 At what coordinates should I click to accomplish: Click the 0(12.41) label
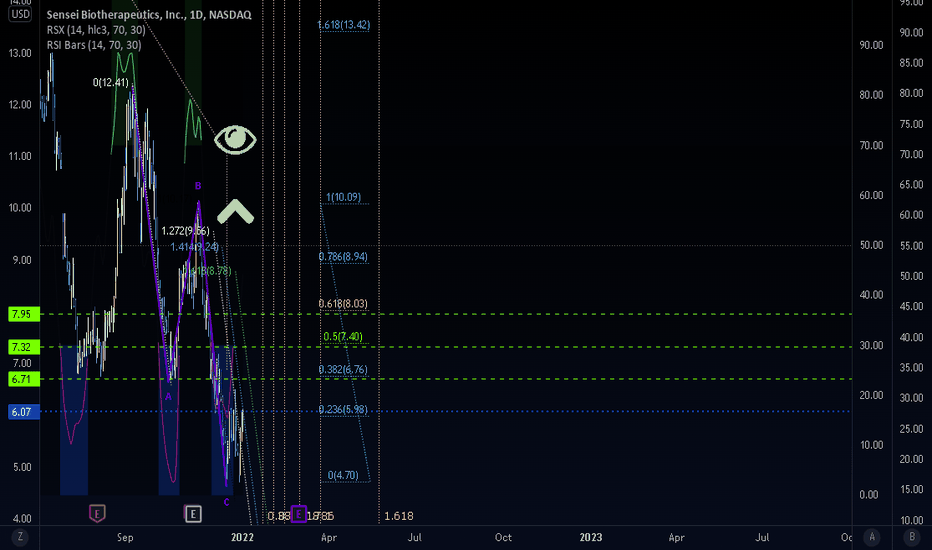tap(111, 83)
